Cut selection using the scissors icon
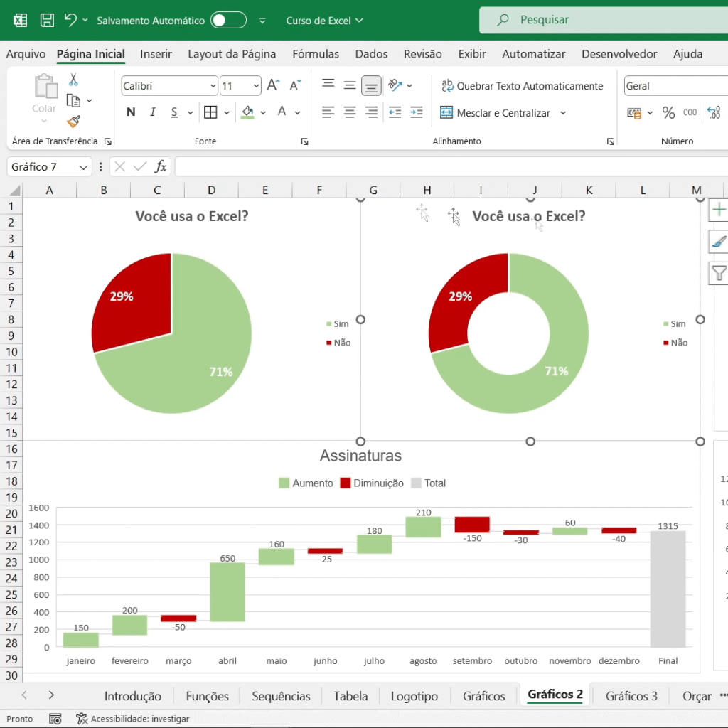 pyautogui.click(x=73, y=80)
